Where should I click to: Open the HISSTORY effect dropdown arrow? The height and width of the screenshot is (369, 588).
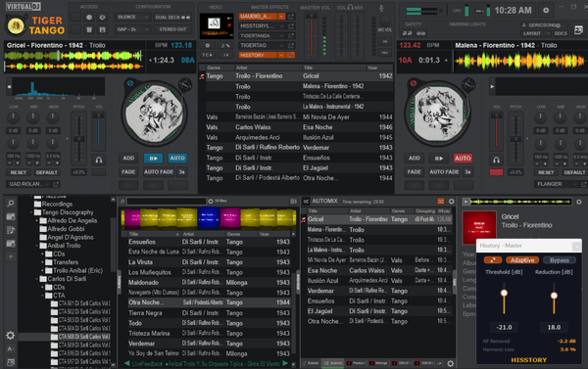tap(281, 55)
